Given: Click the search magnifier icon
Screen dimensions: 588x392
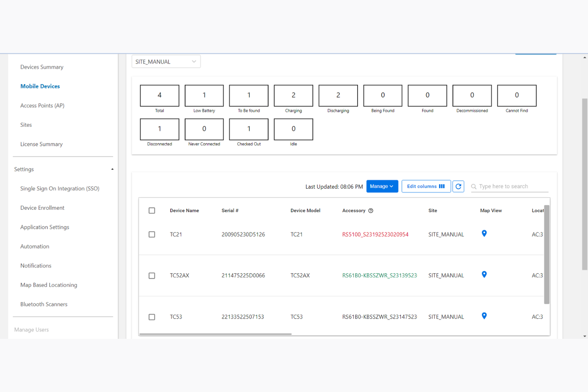Looking at the screenshot, I should (474, 186).
